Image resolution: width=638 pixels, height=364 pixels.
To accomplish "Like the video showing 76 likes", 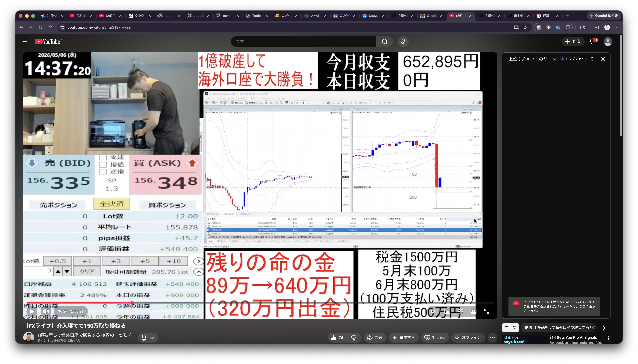I will click(337, 338).
